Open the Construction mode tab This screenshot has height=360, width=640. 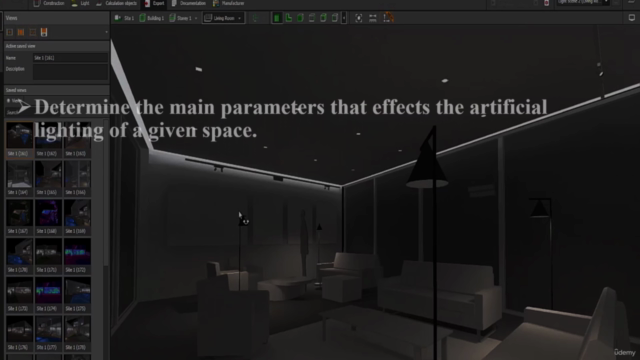coord(48,3)
